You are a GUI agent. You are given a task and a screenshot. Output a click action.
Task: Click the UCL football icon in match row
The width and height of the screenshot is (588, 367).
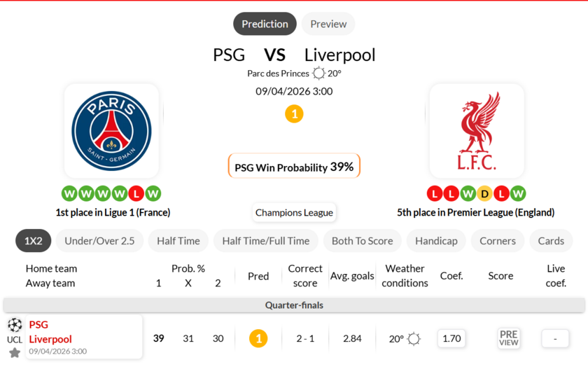pyautogui.click(x=15, y=325)
